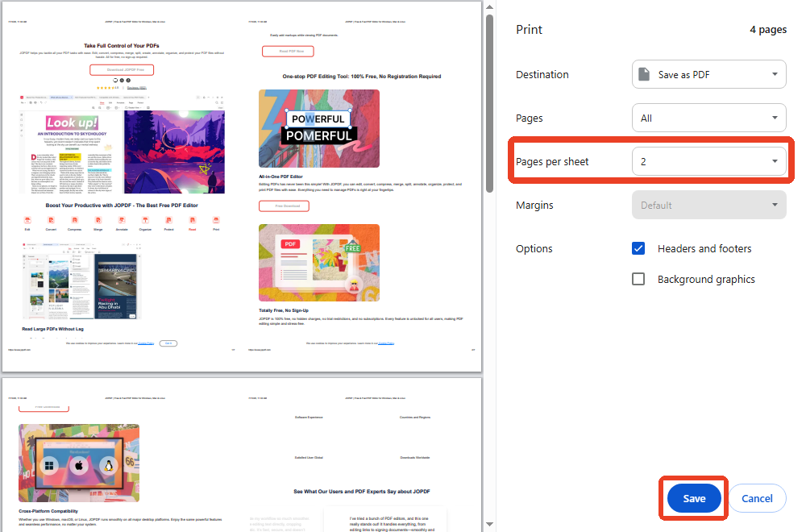Click the Print feature icon in preview
Screen dimensions: 806x532
pos(216,221)
